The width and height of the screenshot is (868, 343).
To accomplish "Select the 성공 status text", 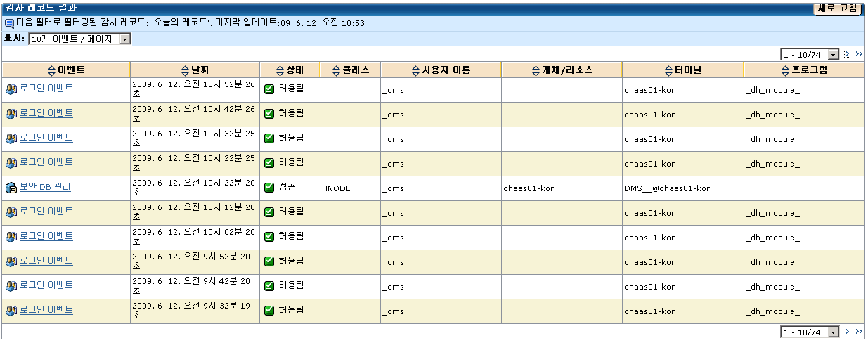I will (287, 188).
